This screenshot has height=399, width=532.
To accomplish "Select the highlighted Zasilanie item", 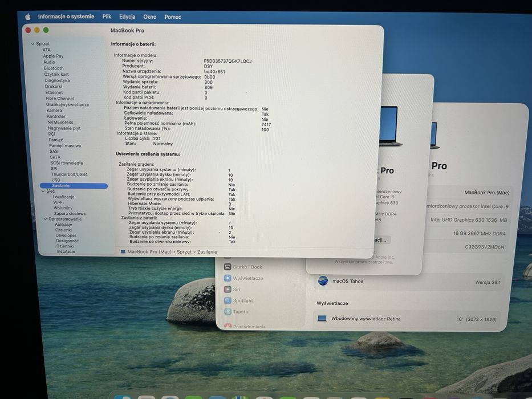I will 74,186.
